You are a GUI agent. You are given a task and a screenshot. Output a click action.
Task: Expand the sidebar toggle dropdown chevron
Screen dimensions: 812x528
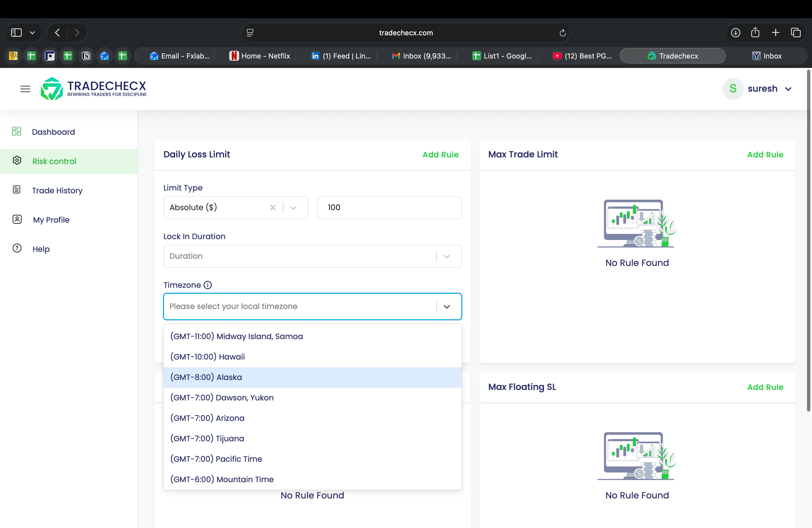coord(32,33)
